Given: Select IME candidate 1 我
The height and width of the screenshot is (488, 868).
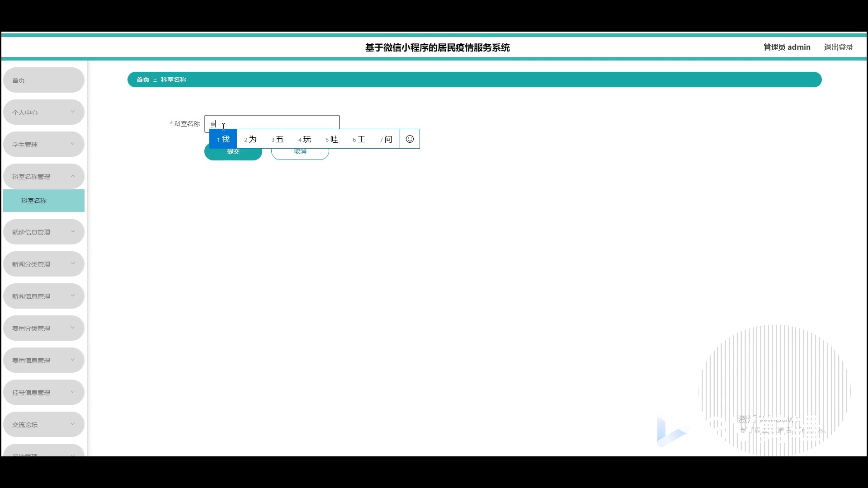Looking at the screenshot, I should coord(223,139).
